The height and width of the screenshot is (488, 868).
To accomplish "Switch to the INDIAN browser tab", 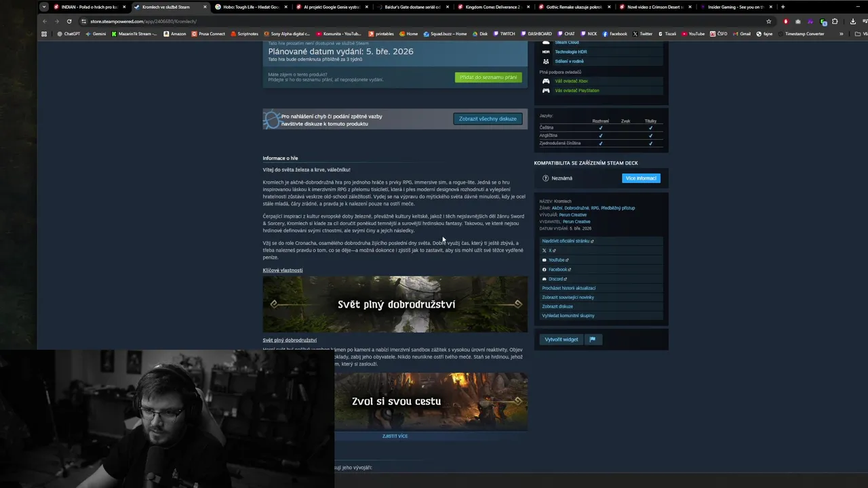I will (89, 7).
